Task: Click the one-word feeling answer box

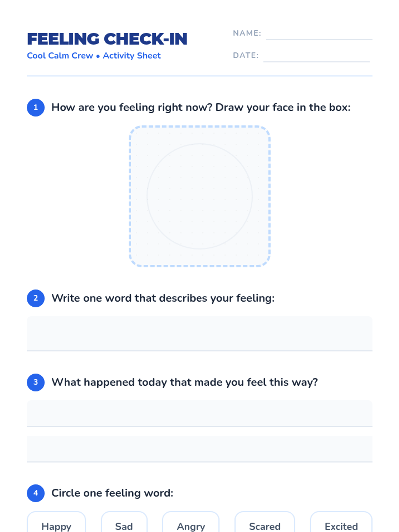Action: [x=199, y=333]
